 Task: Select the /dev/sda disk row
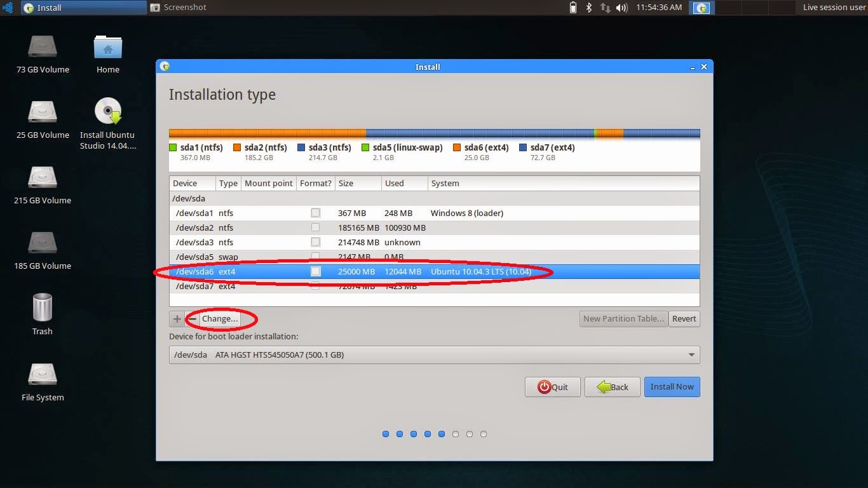[435, 198]
